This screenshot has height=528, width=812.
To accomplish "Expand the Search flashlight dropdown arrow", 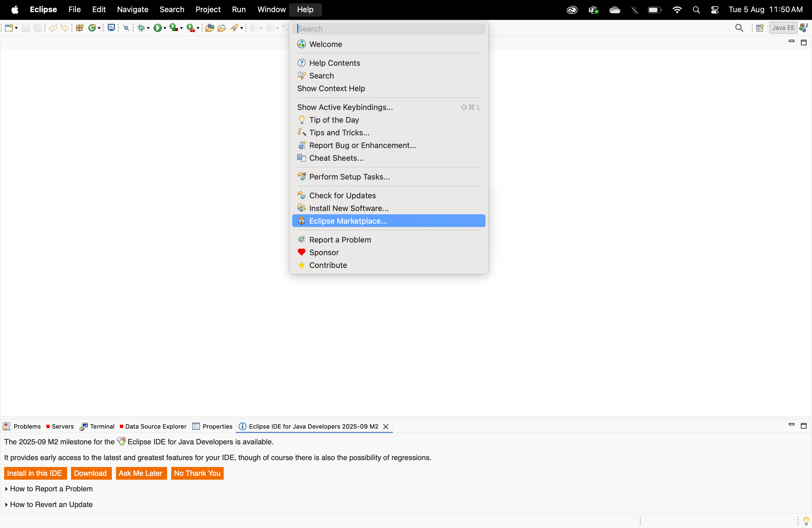I will pos(242,28).
